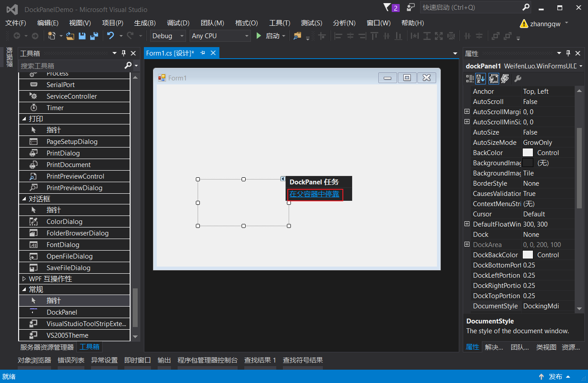Open the 视图(V) menu

[x=80, y=23]
